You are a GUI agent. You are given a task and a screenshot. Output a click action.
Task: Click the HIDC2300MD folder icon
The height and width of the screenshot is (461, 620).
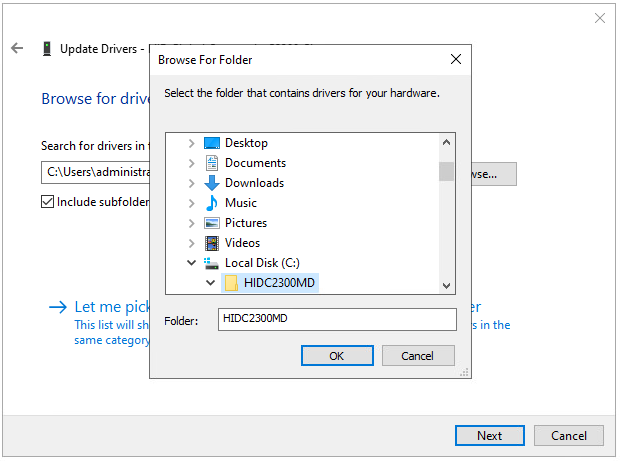[231, 283]
